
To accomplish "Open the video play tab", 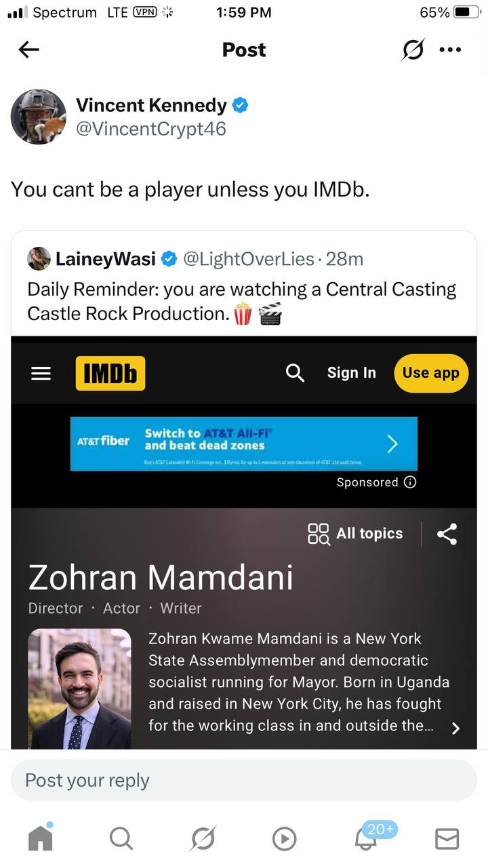I will coord(284,839).
